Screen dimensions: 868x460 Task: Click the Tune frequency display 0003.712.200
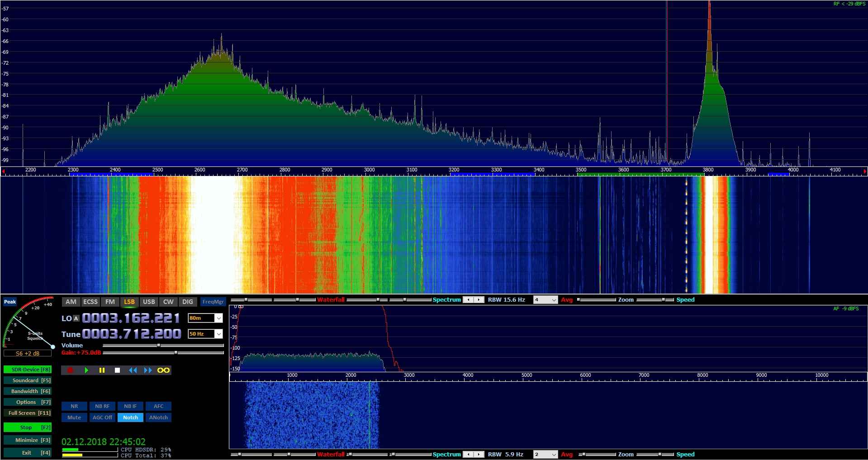tap(132, 334)
